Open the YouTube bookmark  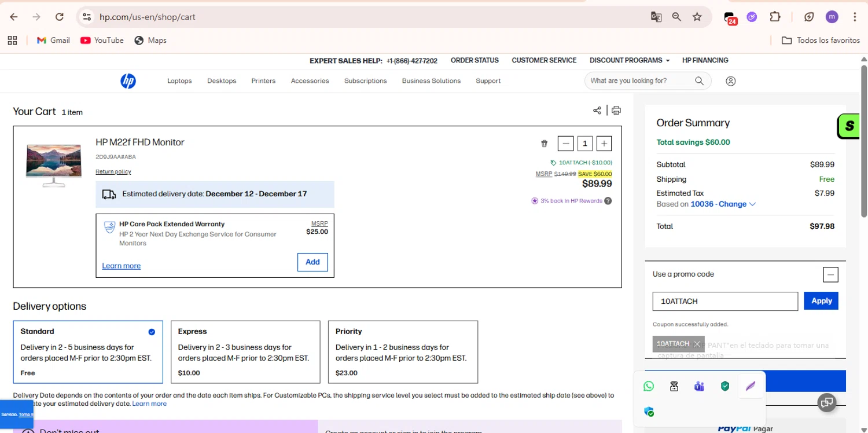click(x=102, y=40)
